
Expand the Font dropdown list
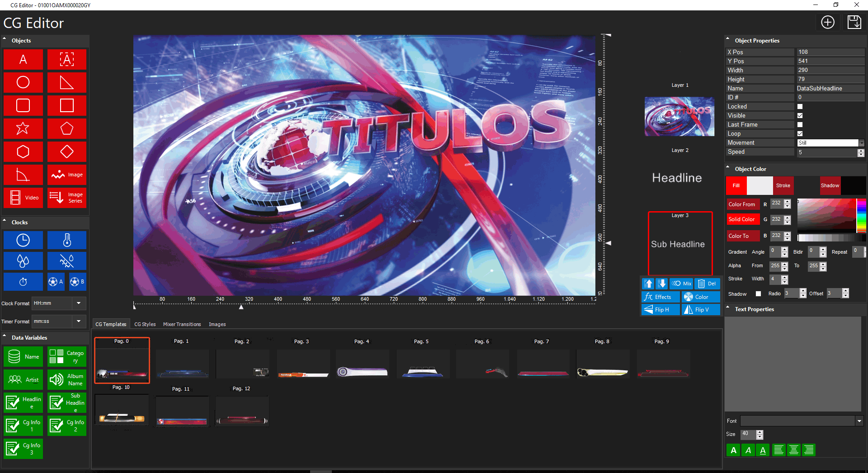pos(859,421)
